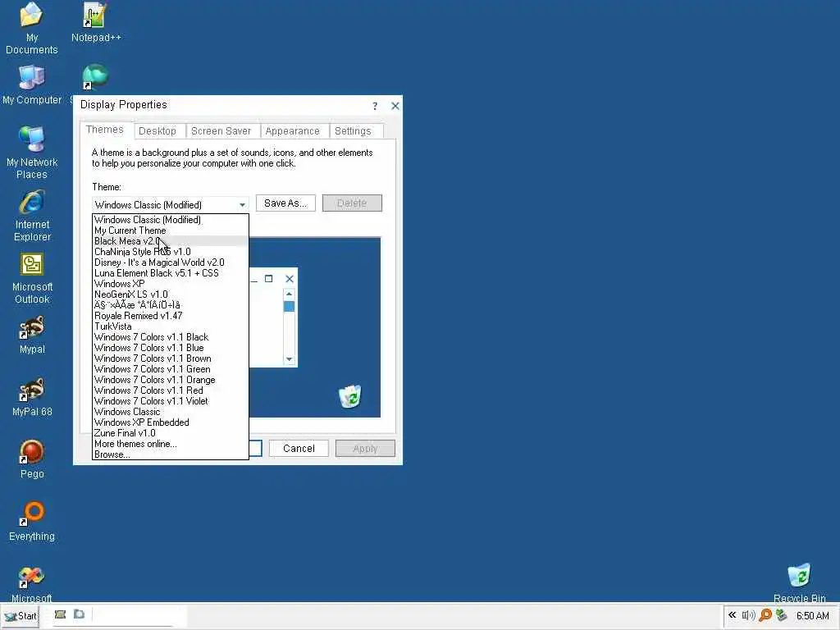Select Windows 7 Colors v1.1 Violet

pyautogui.click(x=171, y=401)
